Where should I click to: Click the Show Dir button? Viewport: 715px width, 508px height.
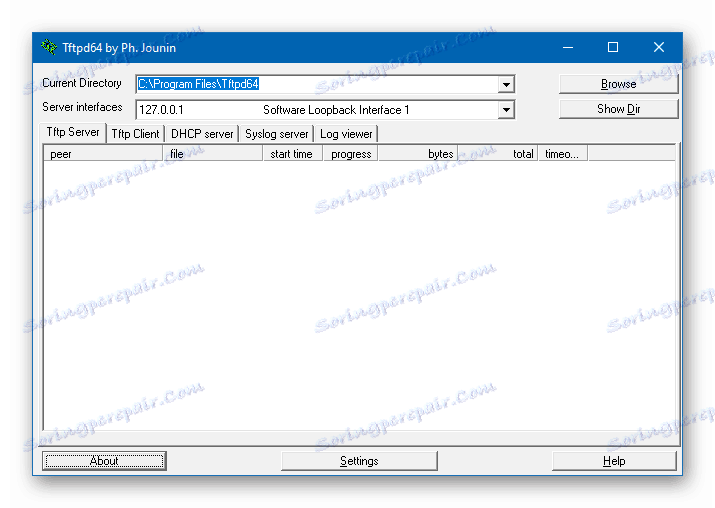pyautogui.click(x=618, y=109)
